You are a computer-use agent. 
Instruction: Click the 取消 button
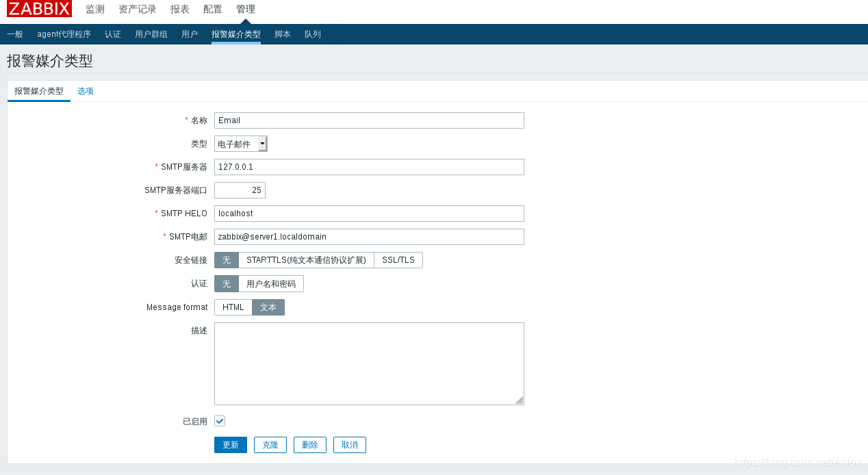click(x=350, y=445)
